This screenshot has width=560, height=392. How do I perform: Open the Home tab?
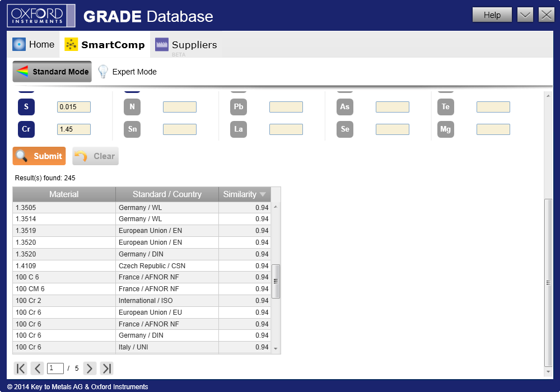[x=33, y=45]
